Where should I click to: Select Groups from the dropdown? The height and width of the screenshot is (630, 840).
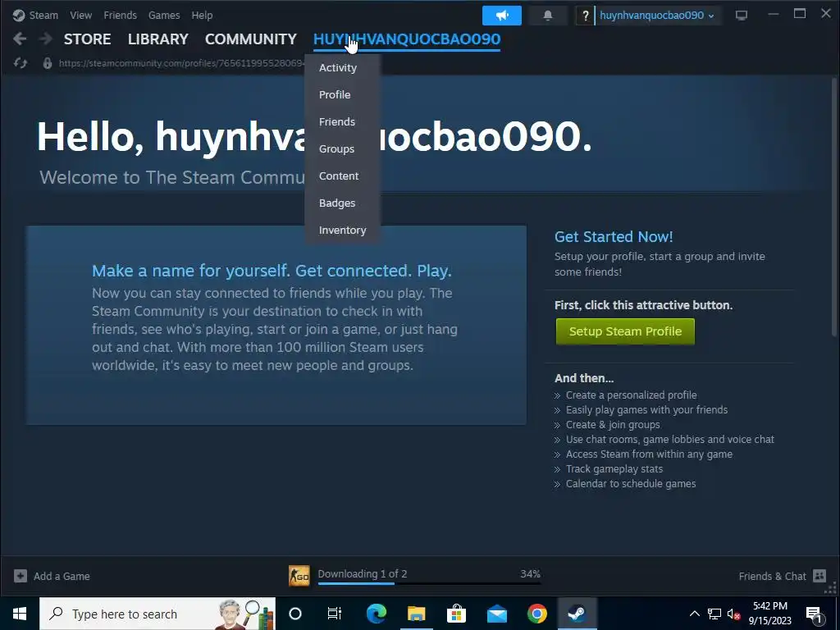[x=342, y=149]
